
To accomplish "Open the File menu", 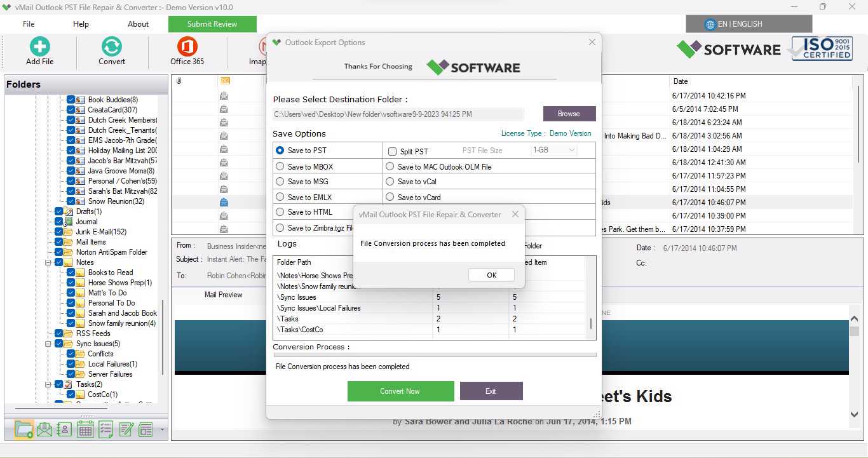I will [29, 24].
